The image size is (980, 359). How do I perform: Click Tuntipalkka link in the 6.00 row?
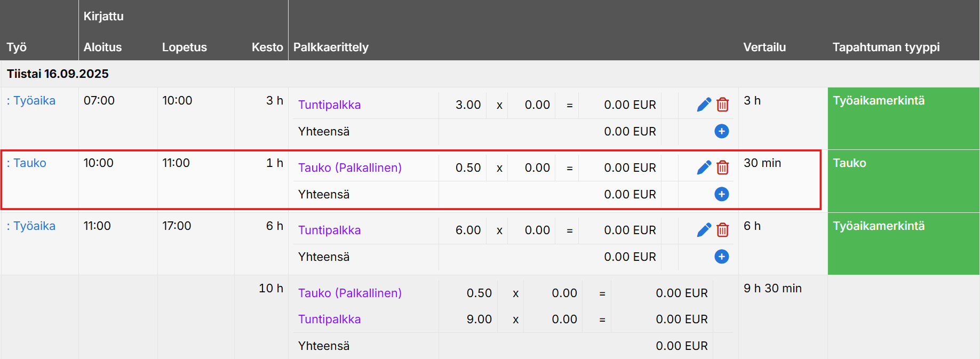(x=329, y=230)
